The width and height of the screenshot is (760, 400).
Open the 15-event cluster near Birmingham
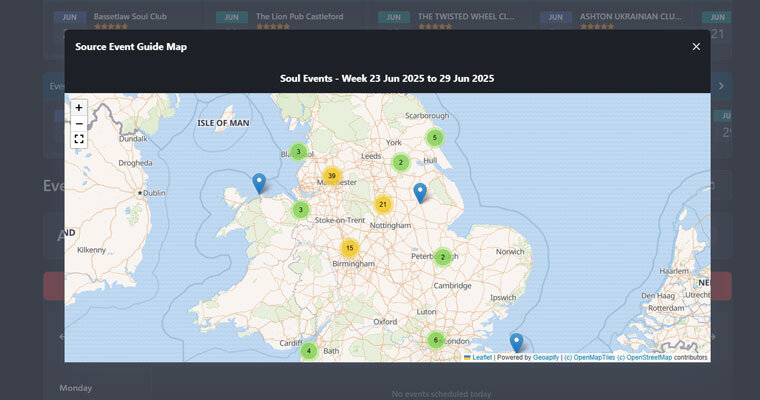tap(349, 248)
